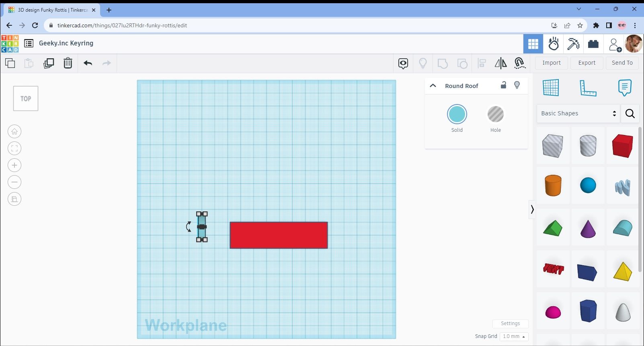
Task: Pick the striped Box hole shape
Action: pyautogui.click(x=553, y=145)
